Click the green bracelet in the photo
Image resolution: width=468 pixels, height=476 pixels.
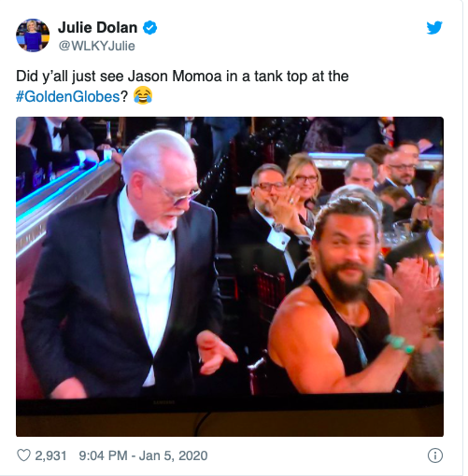pos(400,343)
